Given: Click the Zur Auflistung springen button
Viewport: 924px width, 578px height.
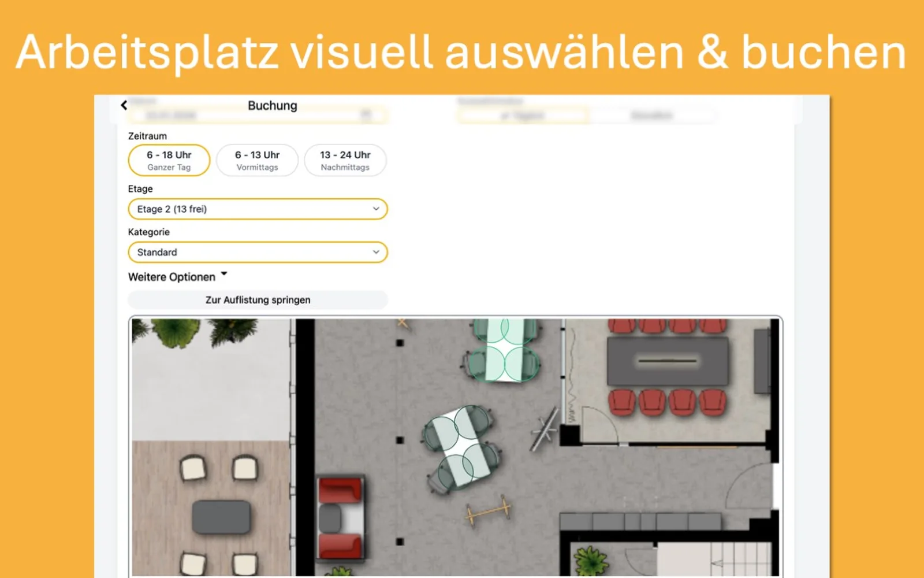Looking at the screenshot, I should pyautogui.click(x=258, y=300).
